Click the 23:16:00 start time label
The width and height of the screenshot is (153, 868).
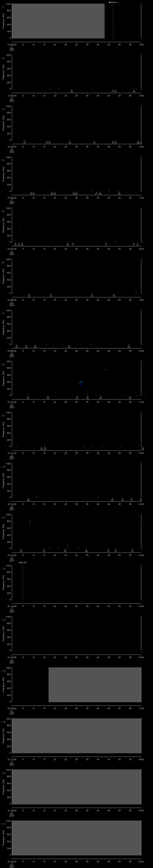point(12,708)
